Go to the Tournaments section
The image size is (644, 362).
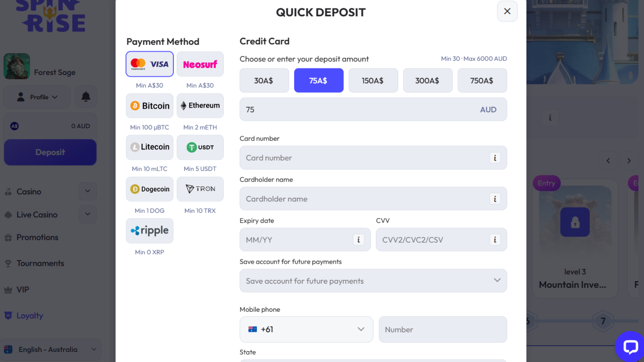point(40,263)
